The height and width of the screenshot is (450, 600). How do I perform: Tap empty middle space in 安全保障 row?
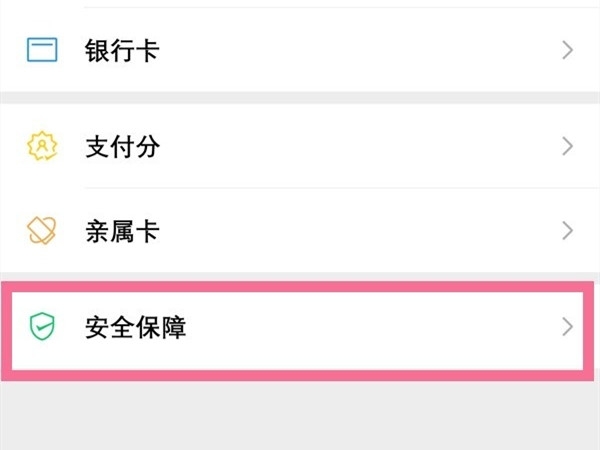click(x=350, y=326)
